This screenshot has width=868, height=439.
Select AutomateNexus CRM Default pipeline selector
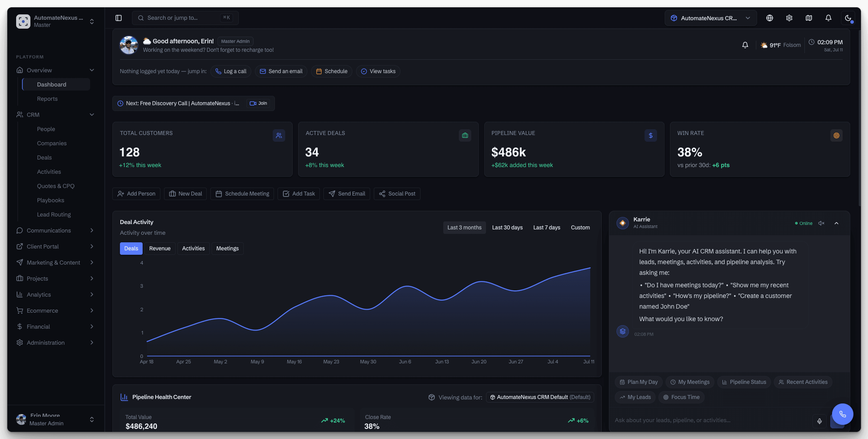pyautogui.click(x=540, y=397)
